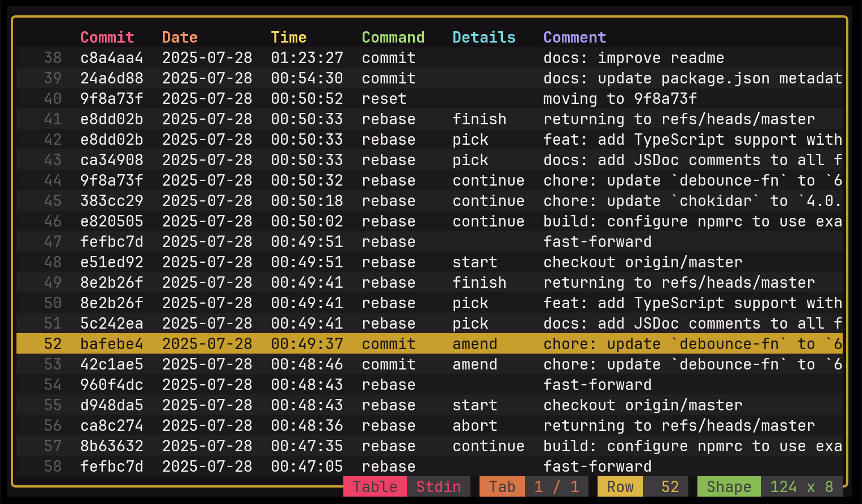Click the Command column header
The width and height of the screenshot is (862, 504).
(393, 37)
